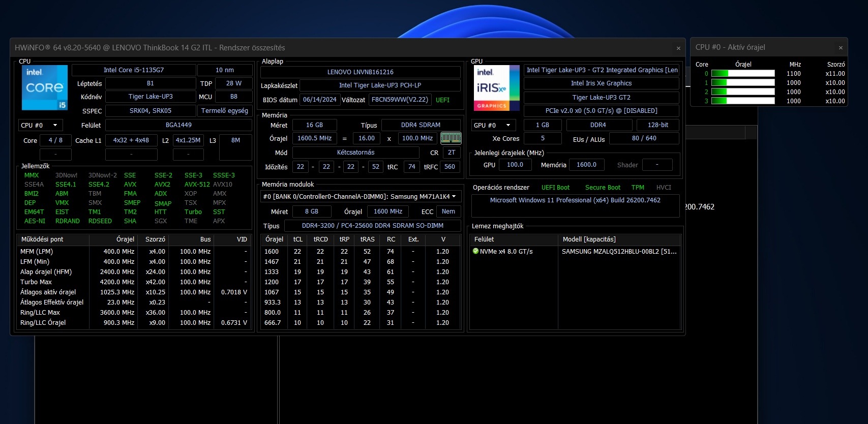
Task: Click the F8CN59WW(V2.22) BIOS version field
Action: point(400,100)
